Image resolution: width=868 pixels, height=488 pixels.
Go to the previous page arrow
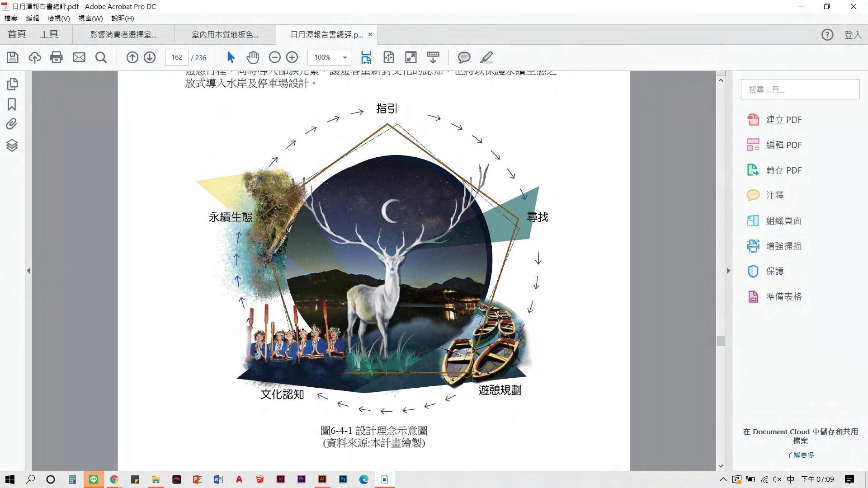click(x=132, y=57)
